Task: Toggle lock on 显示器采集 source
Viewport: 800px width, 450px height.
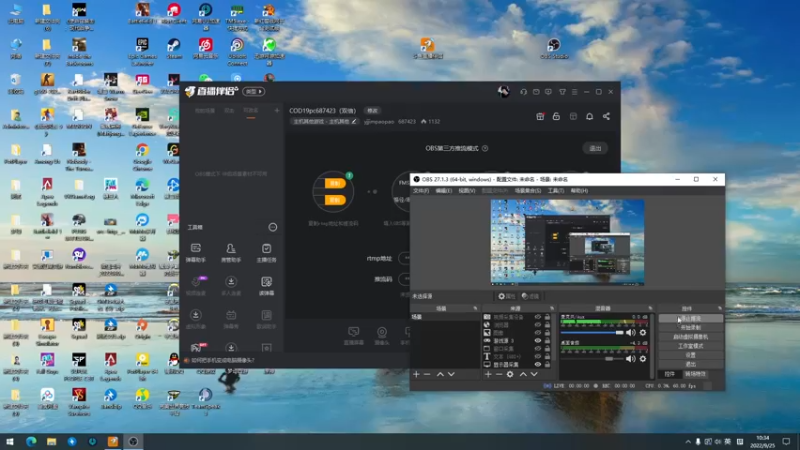Action: 547,364
